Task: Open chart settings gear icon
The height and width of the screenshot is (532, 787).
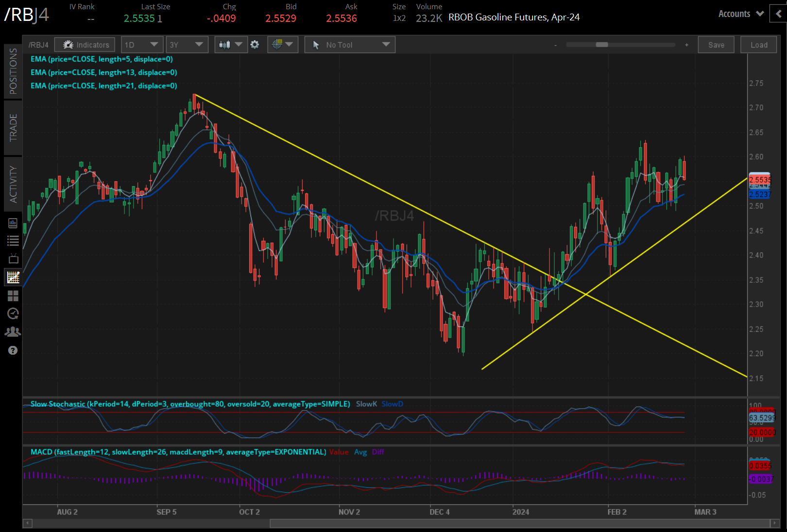Action: point(255,45)
